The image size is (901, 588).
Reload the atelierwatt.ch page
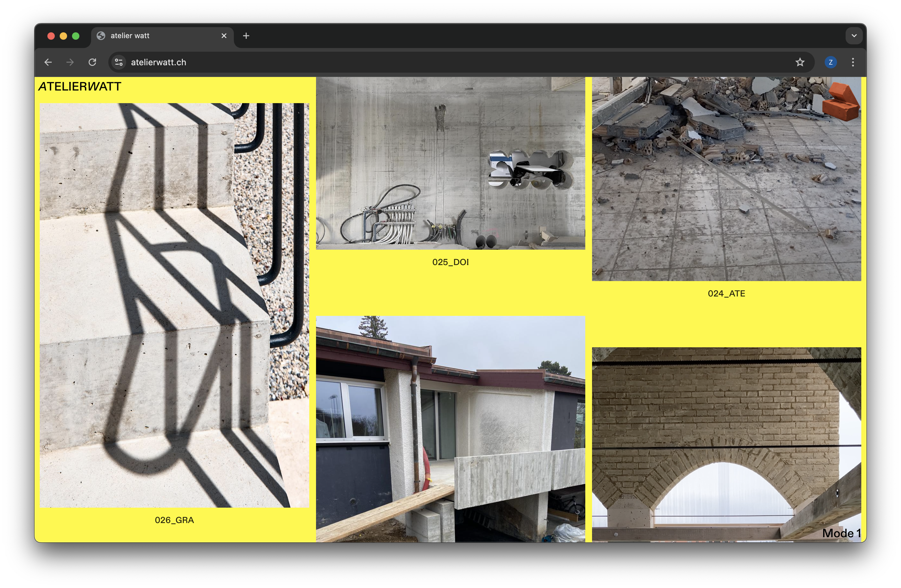92,62
